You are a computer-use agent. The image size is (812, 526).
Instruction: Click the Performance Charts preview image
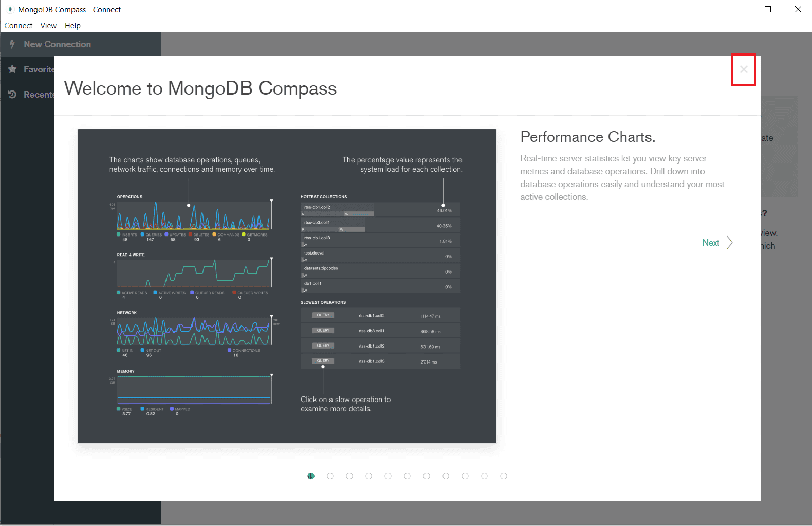click(287, 286)
